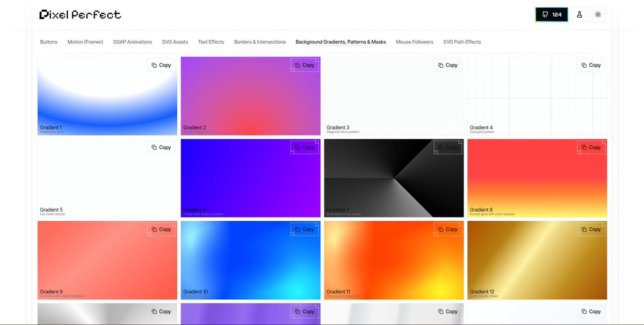Copy the Gradient 12 gold sheen

[x=591, y=229]
